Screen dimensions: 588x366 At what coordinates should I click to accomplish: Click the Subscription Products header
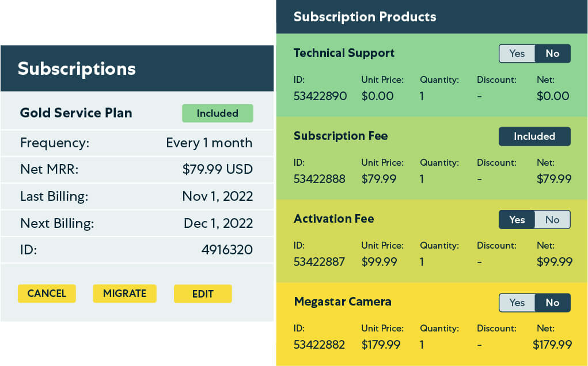[x=365, y=17]
